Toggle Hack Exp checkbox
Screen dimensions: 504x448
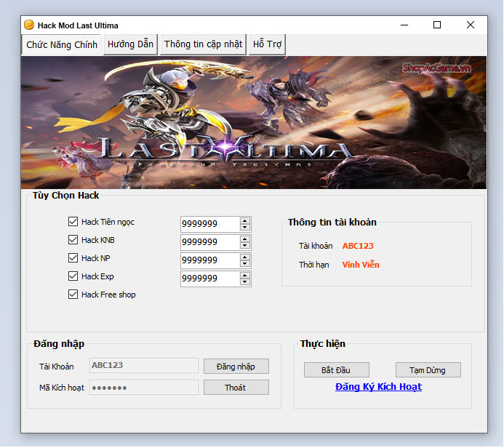tap(73, 276)
